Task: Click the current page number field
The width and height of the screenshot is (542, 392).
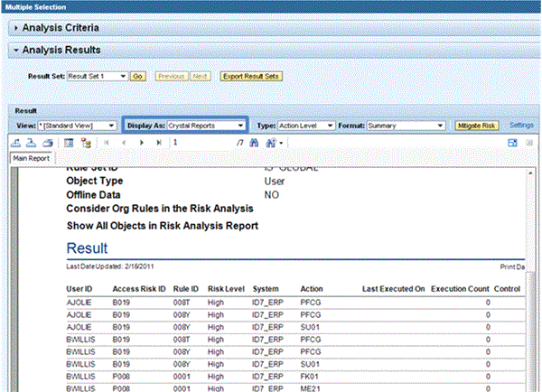Action: pyautogui.click(x=202, y=143)
